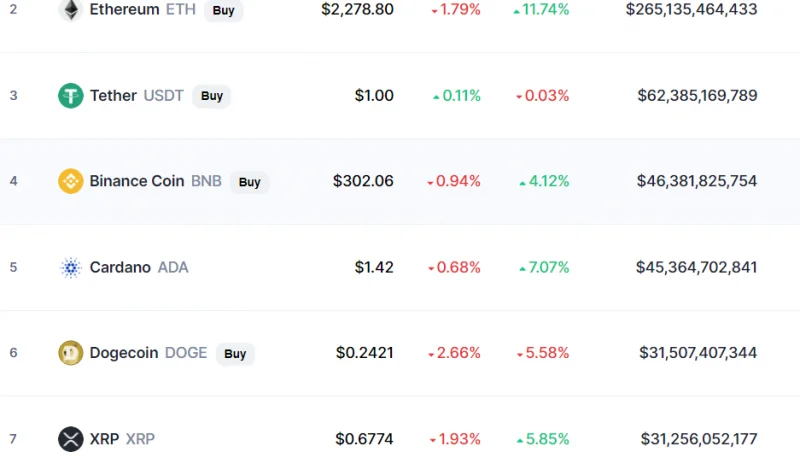The width and height of the screenshot is (800, 458).
Task: Click the black XRP logo icon
Action: (71, 439)
